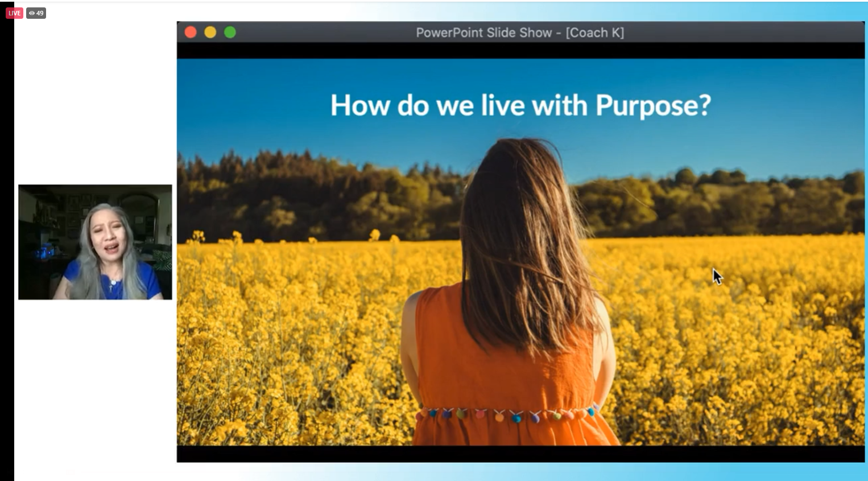Click the red LIVE badge
The height and width of the screenshot is (481, 868).
point(14,13)
